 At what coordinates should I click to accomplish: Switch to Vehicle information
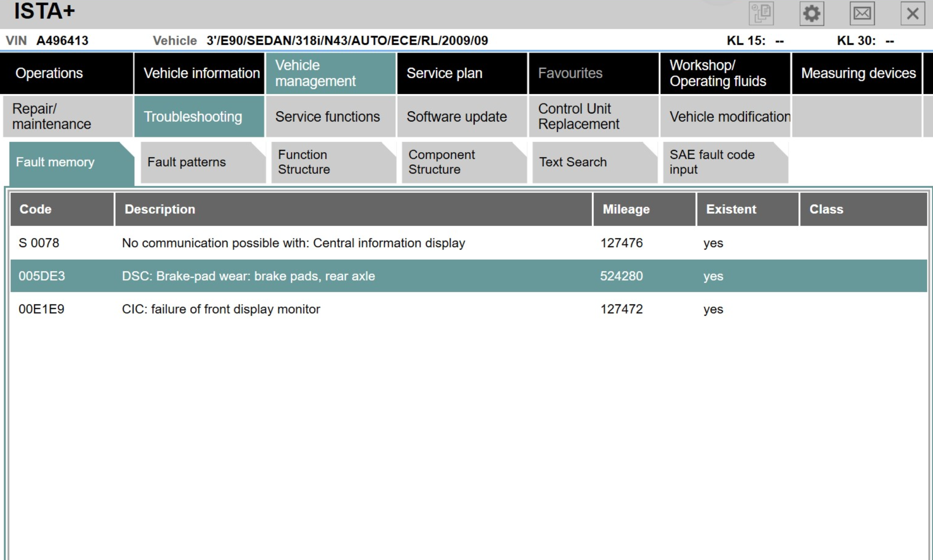pos(199,73)
